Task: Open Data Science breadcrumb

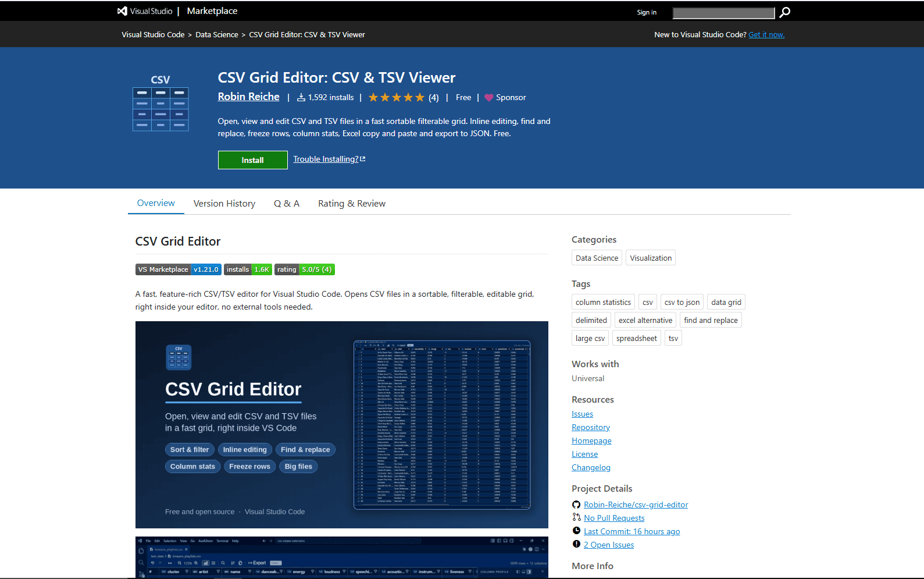Action: click(217, 35)
